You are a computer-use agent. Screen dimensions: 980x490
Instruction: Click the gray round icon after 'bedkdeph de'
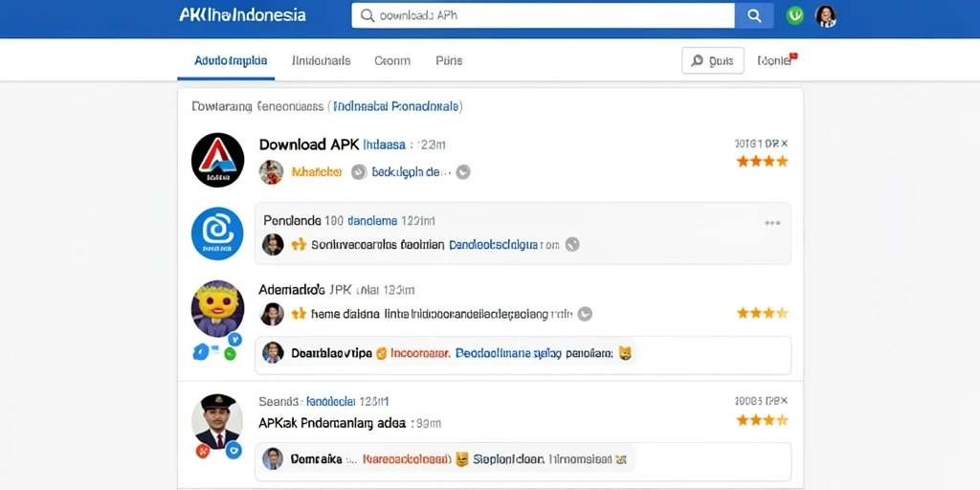pos(463,172)
